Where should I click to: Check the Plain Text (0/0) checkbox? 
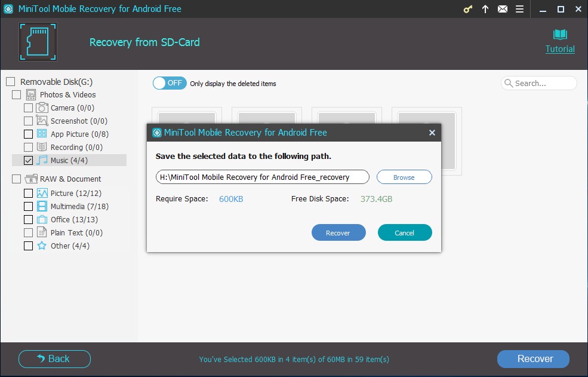pos(28,232)
